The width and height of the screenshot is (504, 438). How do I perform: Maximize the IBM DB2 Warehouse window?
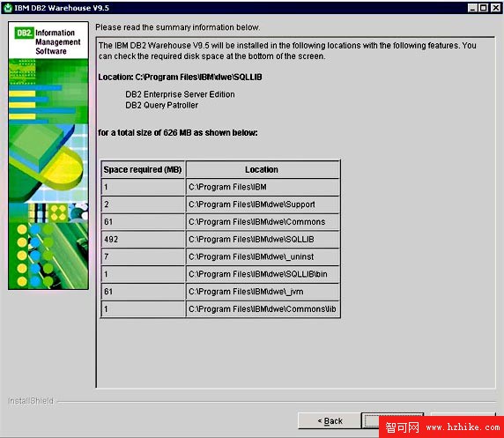pos(484,8)
